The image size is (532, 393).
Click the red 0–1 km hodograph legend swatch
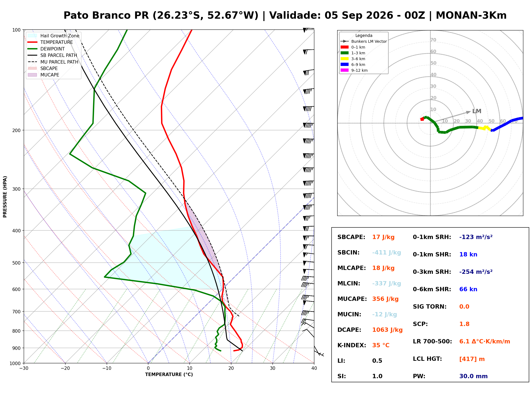coord(344,47)
